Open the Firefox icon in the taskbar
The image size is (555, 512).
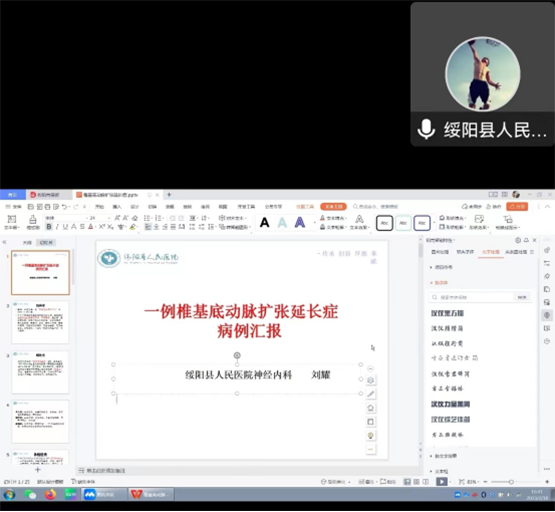[x=51, y=494]
